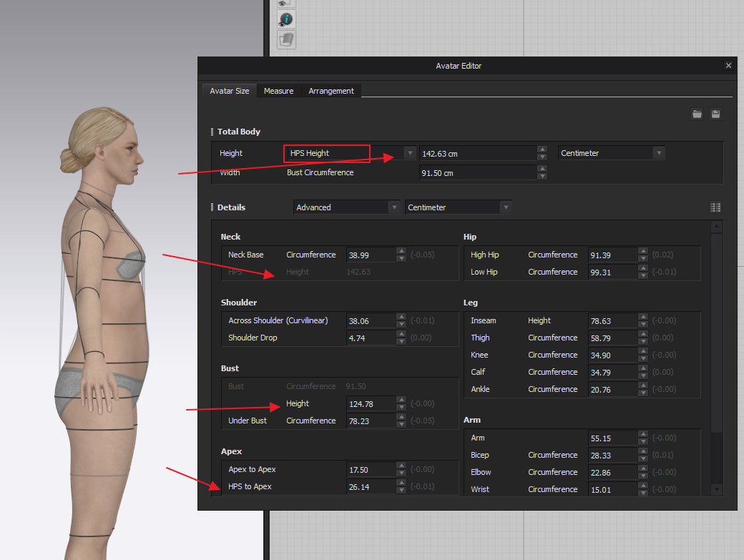This screenshot has height=560, width=744.
Task: Expand the Advanced details mode dropdown
Action: tap(393, 207)
